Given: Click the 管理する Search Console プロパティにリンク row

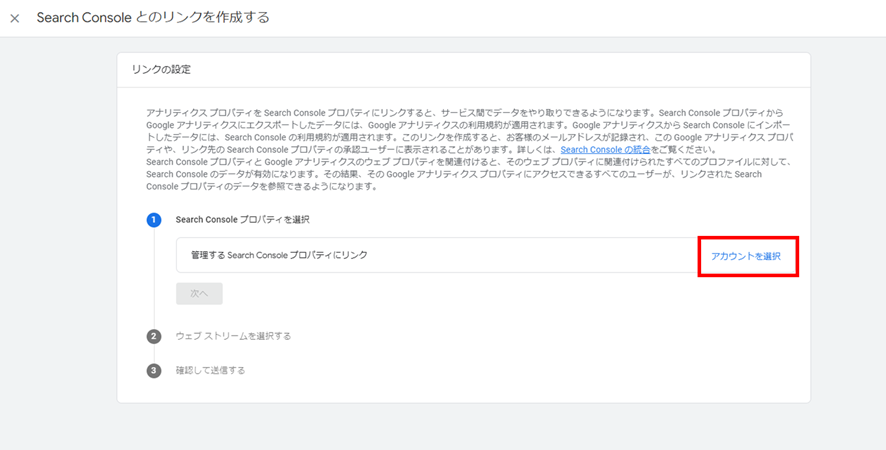Looking at the screenshot, I should click(x=486, y=255).
